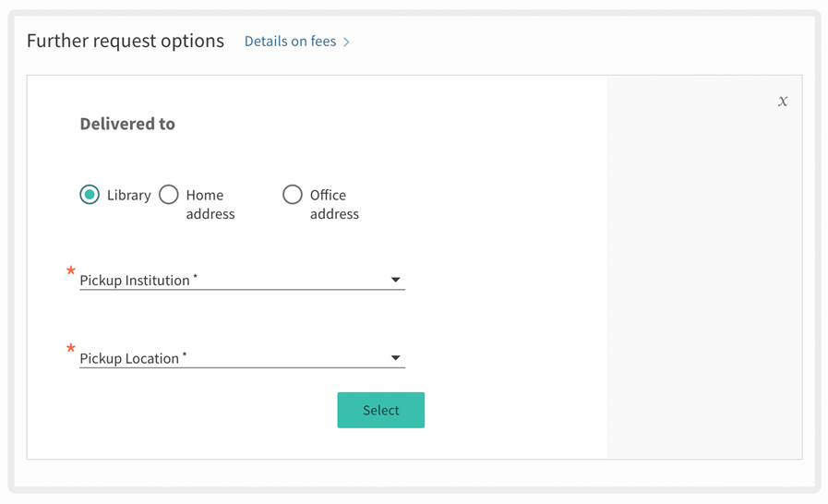This screenshot has height=504, width=828.
Task: Click the red asterisk before Pickup Institution
Action: pyautogui.click(x=71, y=271)
